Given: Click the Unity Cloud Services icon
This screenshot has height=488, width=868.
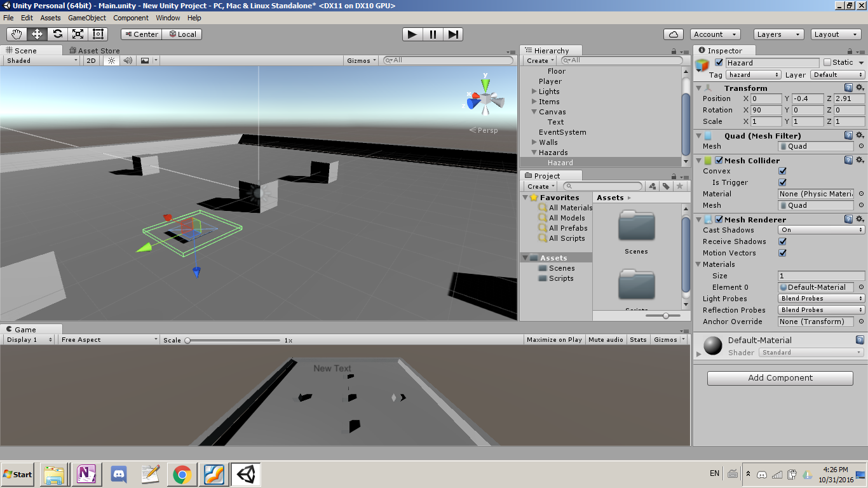Looking at the screenshot, I should coord(673,34).
